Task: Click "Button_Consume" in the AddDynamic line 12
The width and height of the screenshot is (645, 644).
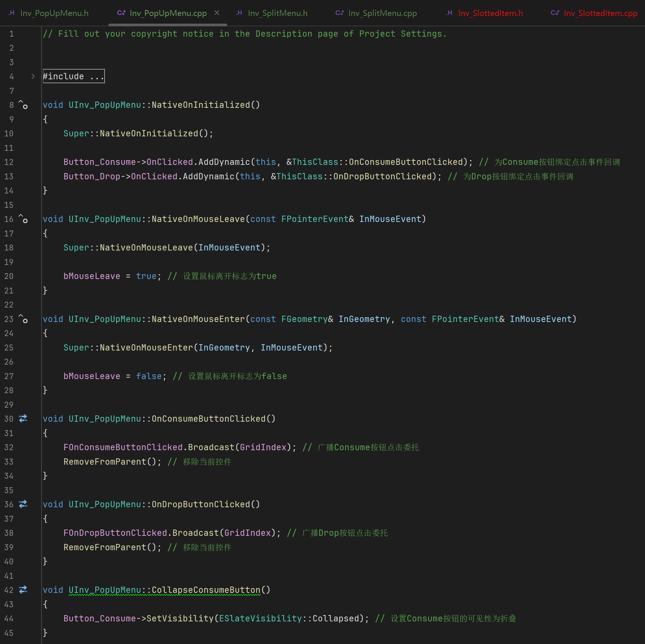Action: (100, 162)
